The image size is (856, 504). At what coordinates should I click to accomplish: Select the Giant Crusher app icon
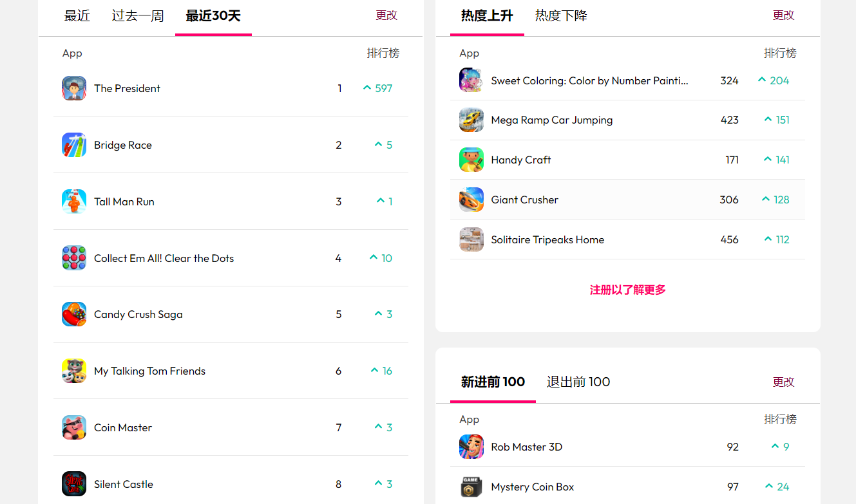471,200
